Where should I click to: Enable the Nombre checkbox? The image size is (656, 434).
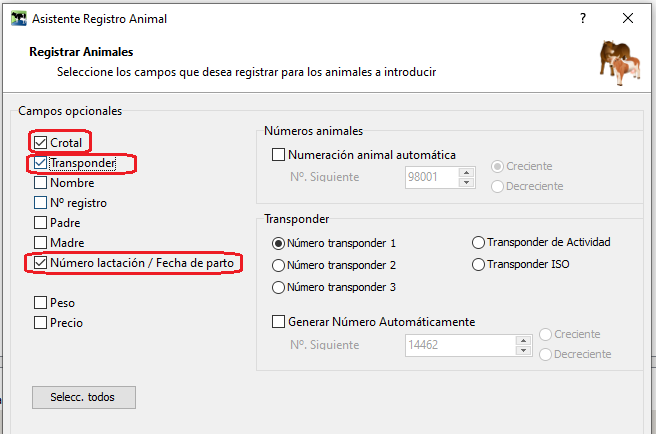click(x=40, y=183)
